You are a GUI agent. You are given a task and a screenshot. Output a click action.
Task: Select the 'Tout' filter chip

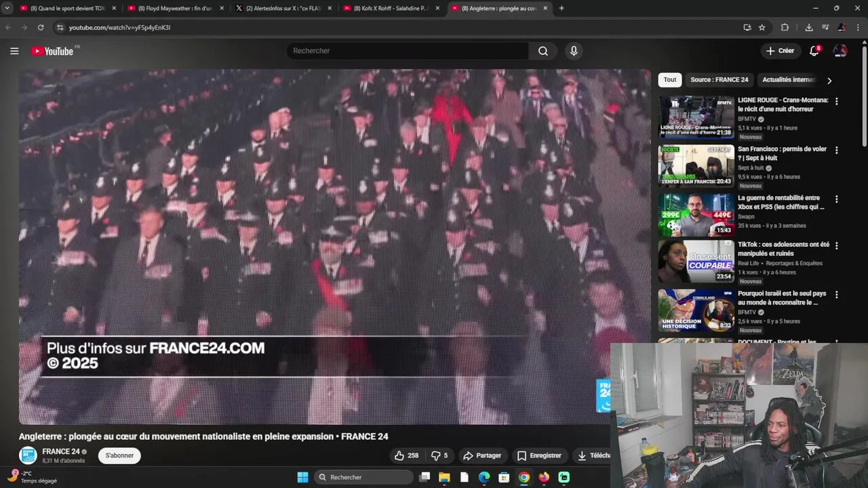pos(670,80)
